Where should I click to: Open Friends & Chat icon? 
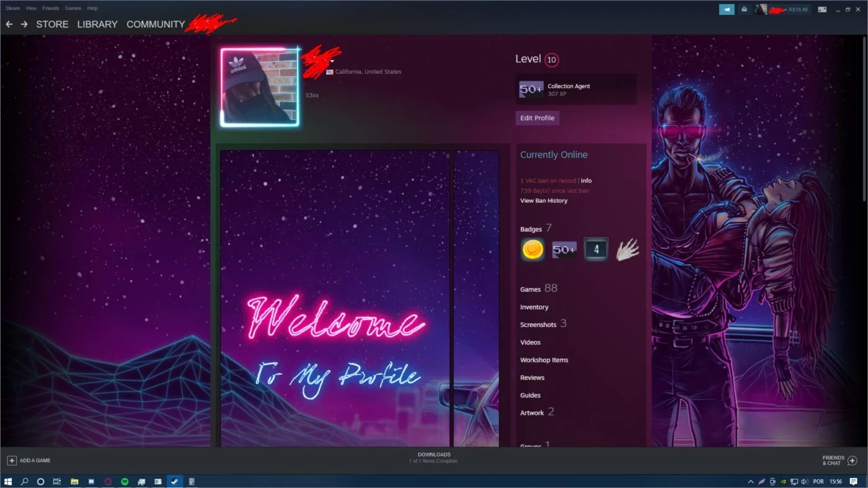click(852, 460)
